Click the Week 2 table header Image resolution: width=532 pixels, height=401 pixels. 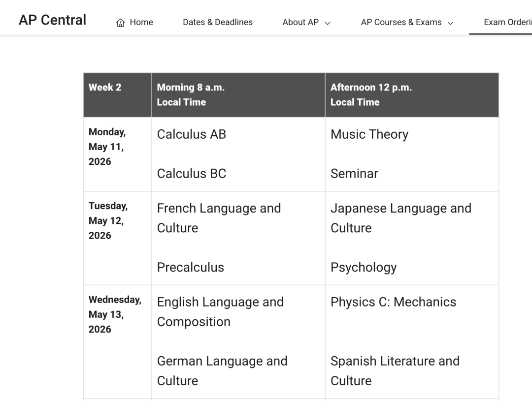point(105,88)
